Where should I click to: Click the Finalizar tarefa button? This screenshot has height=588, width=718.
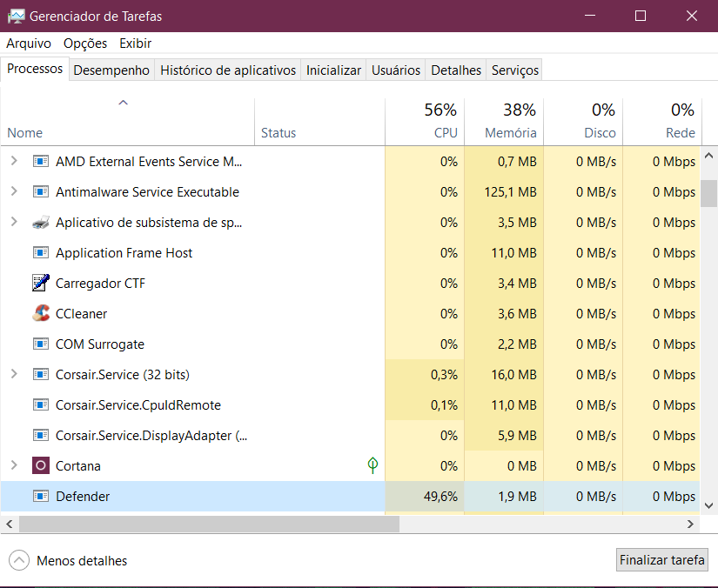click(661, 559)
